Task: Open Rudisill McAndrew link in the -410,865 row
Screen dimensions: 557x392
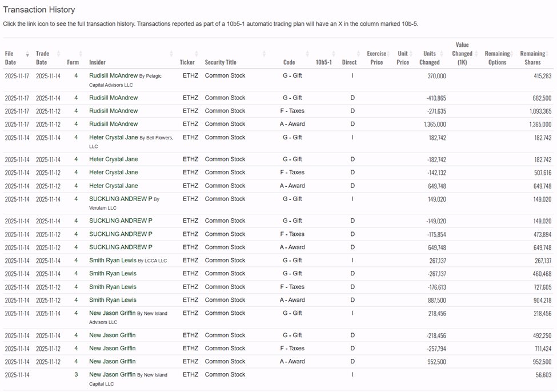Action: (x=113, y=98)
